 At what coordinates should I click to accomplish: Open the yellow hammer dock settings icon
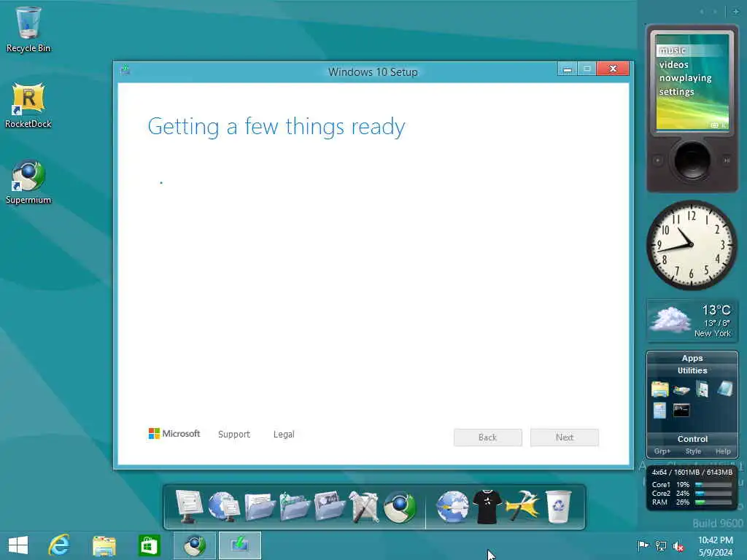pyautogui.click(x=522, y=507)
